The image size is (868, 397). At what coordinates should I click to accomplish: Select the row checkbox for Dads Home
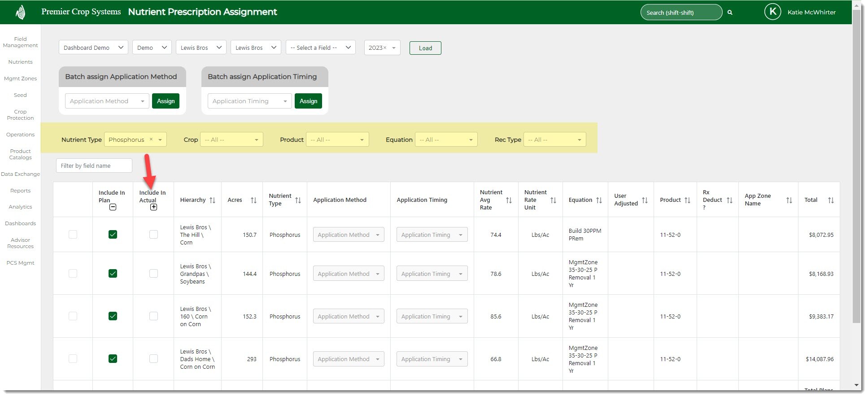pyautogui.click(x=73, y=359)
